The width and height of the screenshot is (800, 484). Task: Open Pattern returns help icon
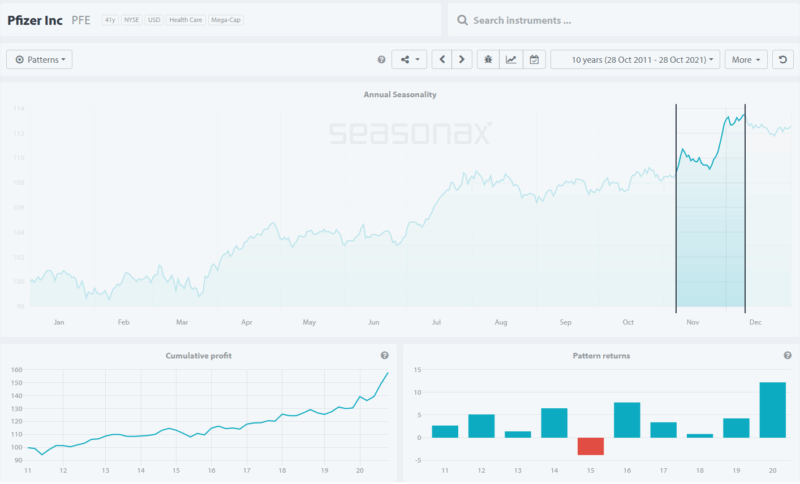787,355
